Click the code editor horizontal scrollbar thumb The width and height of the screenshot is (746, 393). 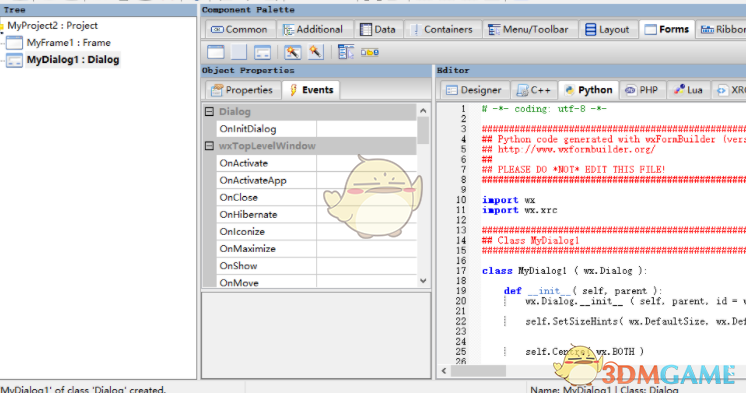[x=478, y=370]
